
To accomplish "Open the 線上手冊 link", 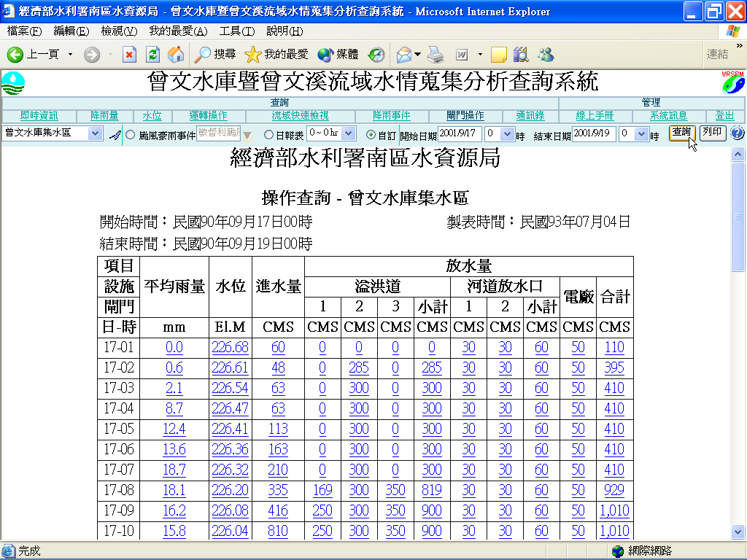I will point(595,116).
